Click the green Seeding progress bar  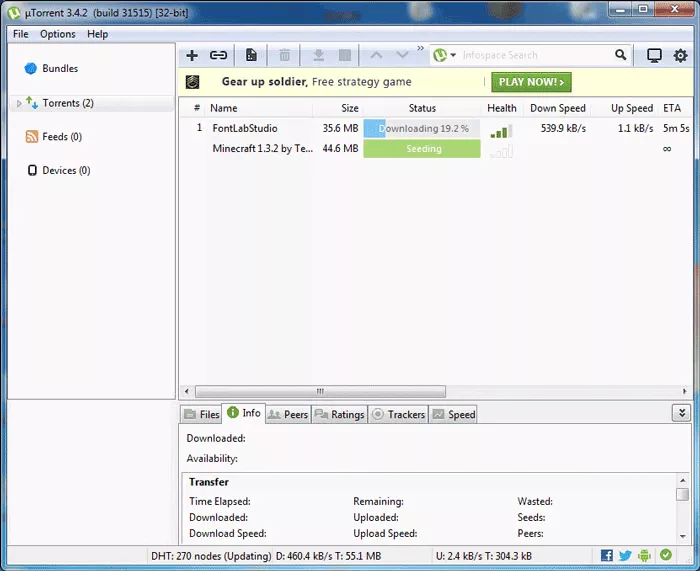pos(422,149)
